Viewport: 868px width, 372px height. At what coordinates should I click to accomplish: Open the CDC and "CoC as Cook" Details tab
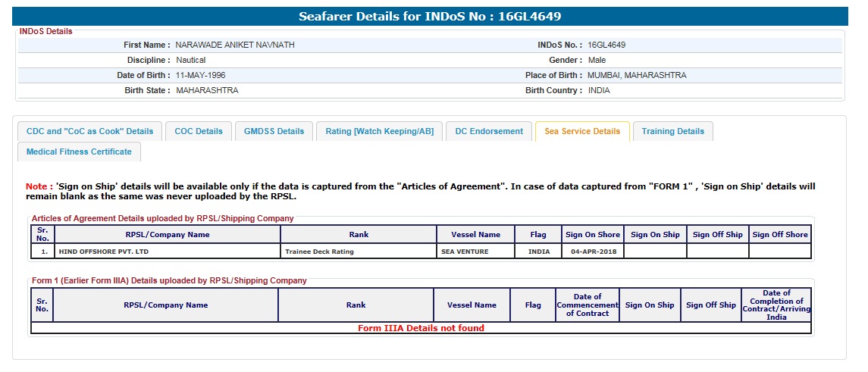pyautogui.click(x=89, y=131)
